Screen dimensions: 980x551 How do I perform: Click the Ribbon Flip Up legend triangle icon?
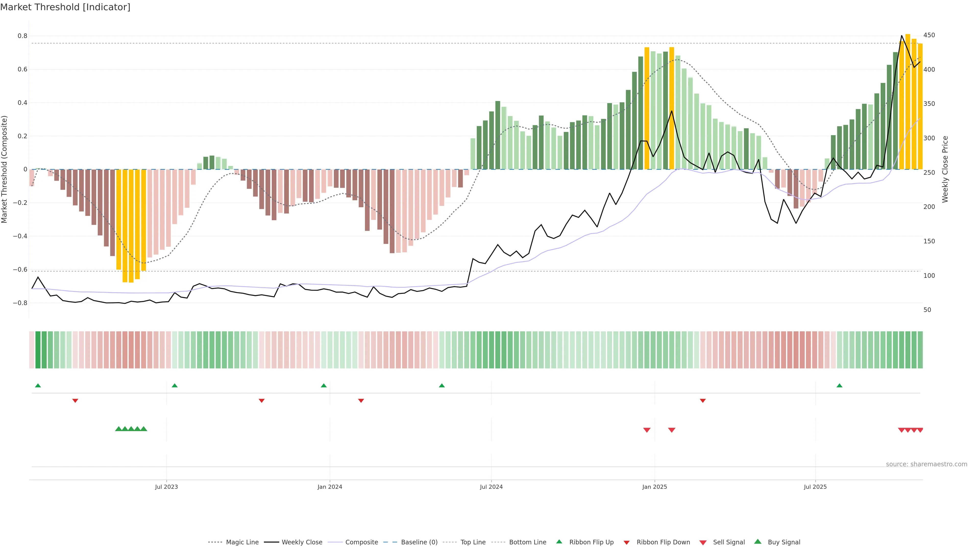pyautogui.click(x=559, y=542)
